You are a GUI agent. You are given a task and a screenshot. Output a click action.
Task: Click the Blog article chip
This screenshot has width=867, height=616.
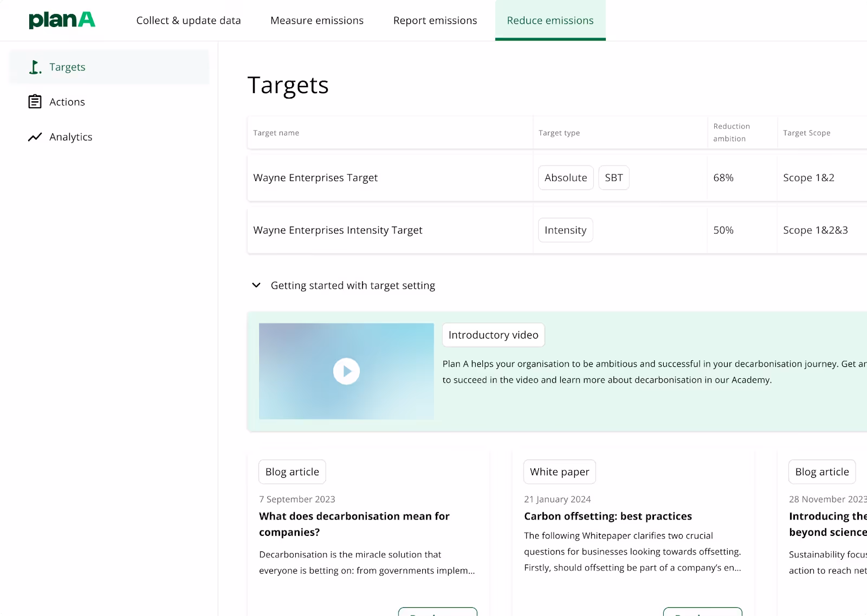click(292, 472)
